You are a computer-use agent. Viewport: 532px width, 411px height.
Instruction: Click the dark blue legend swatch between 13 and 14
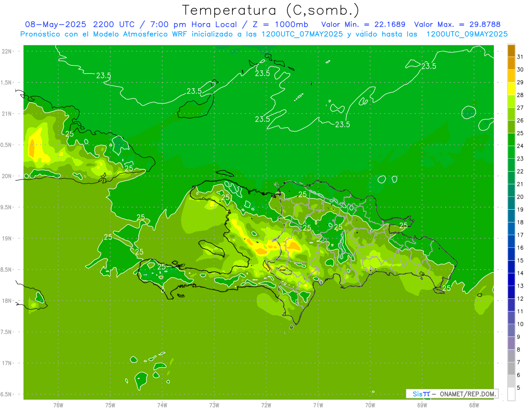click(511, 279)
